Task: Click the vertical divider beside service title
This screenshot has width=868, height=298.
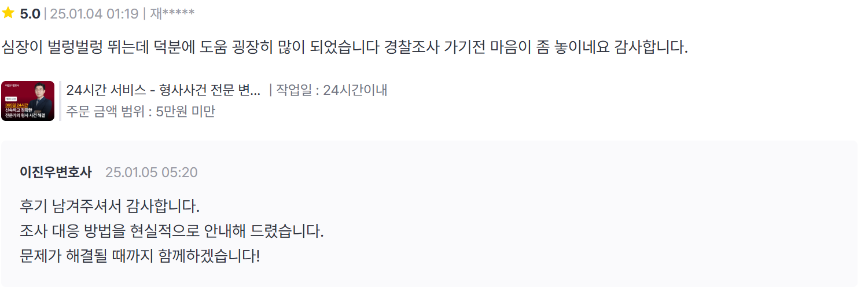Action: coord(60,101)
